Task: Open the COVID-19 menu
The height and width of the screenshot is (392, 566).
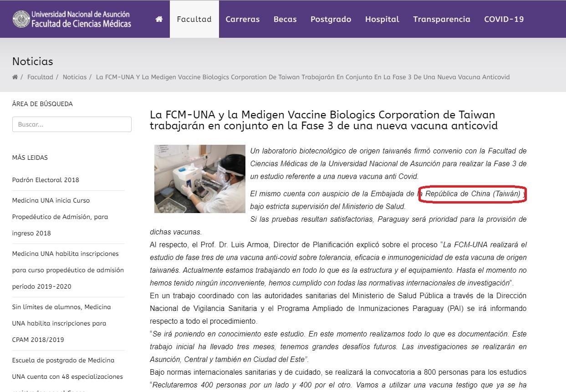Action: click(504, 19)
